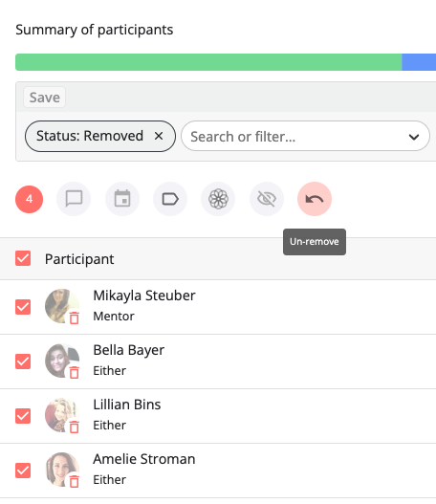436x504 pixels.
Task: Click trash icon on Amelie Stroman's avatar
Action: (75, 481)
